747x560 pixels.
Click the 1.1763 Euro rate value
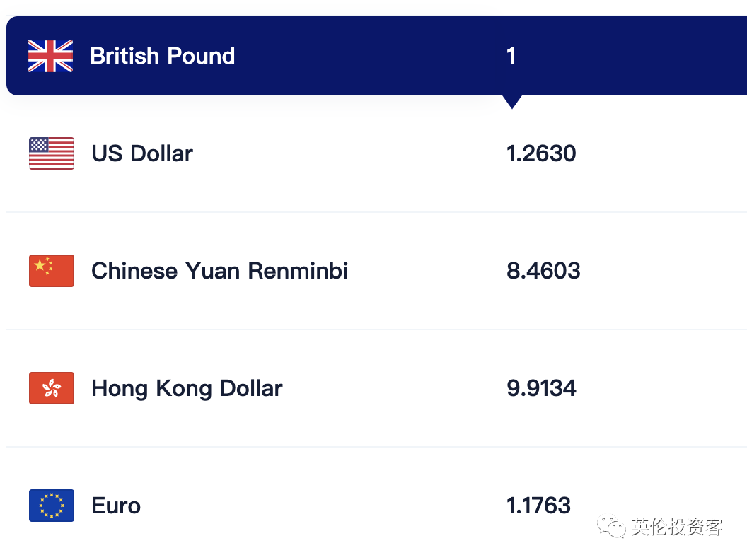pos(538,506)
